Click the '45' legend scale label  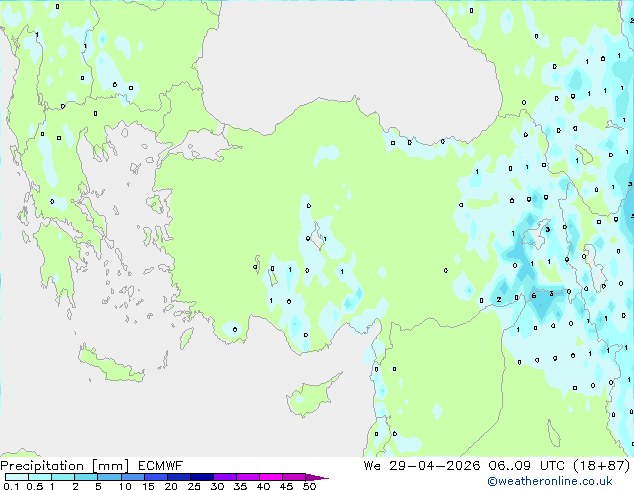(x=286, y=486)
